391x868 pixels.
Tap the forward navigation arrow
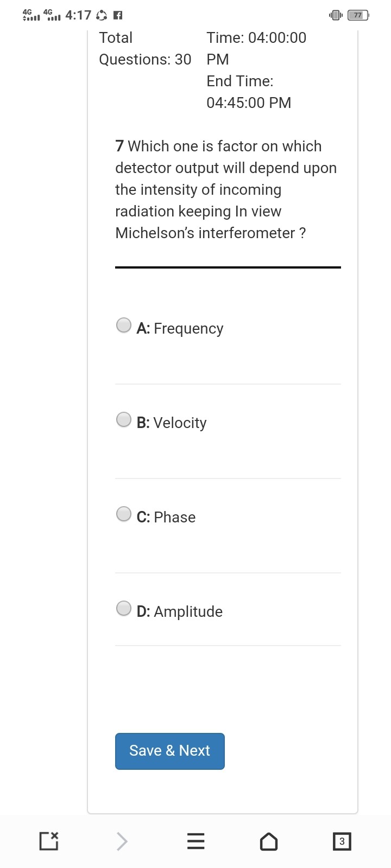tap(122, 841)
